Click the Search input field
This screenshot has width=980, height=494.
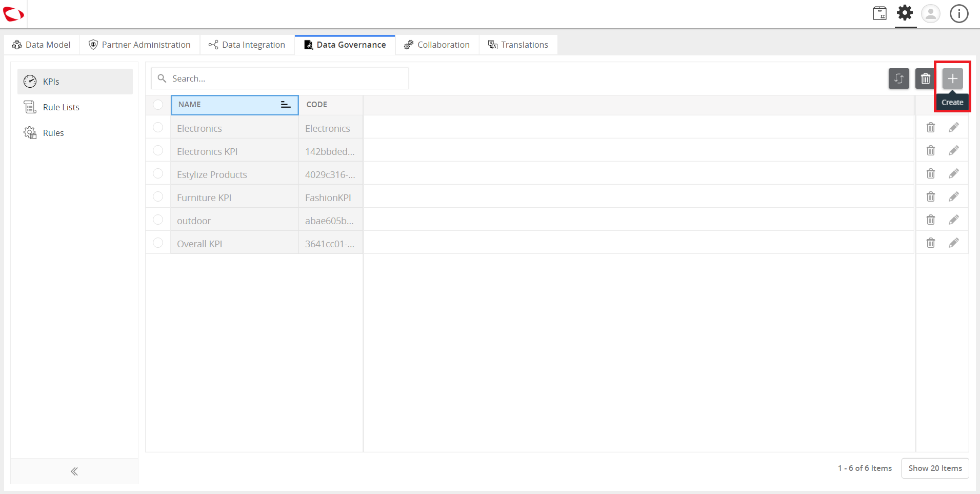click(279, 78)
